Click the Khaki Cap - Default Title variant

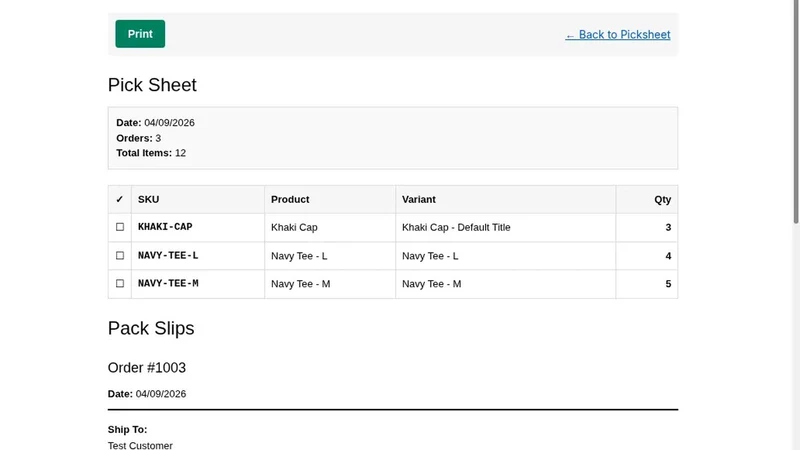pos(456,228)
